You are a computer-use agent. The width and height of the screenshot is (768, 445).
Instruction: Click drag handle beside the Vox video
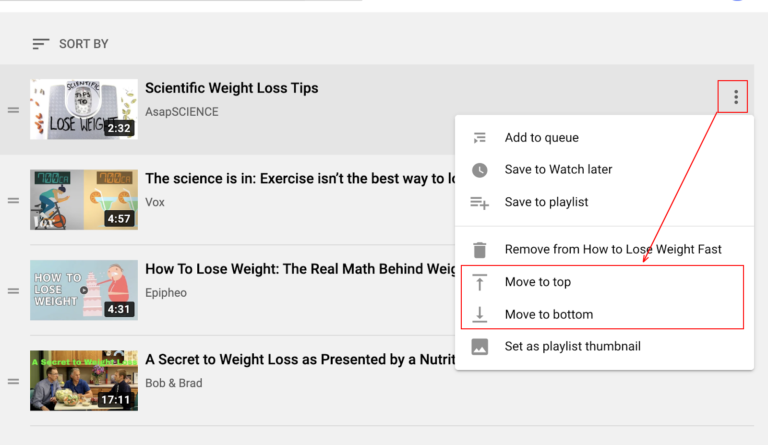pyautogui.click(x=13, y=201)
